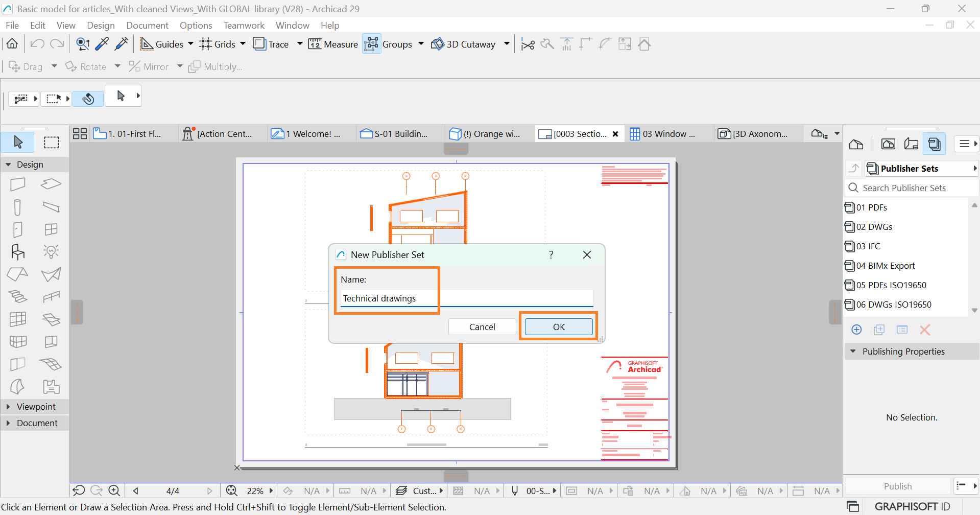Click the Undo arrow icon
980x515 pixels.
point(37,44)
